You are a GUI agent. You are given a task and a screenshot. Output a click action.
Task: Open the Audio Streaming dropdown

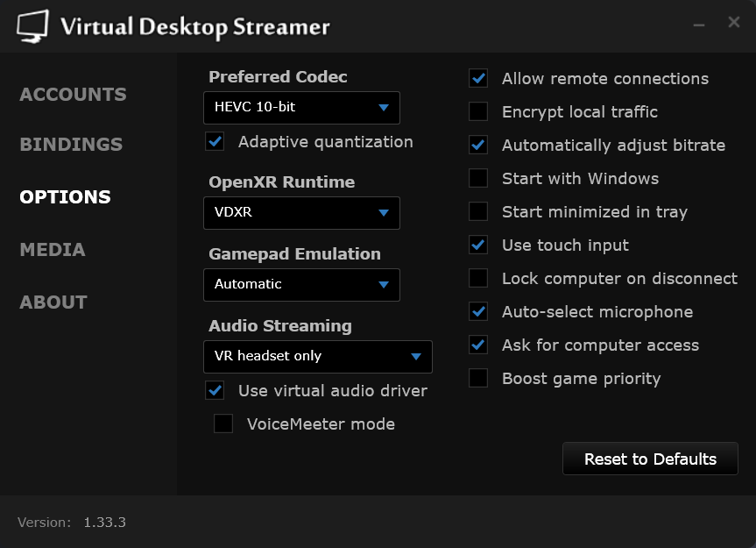[x=319, y=357]
